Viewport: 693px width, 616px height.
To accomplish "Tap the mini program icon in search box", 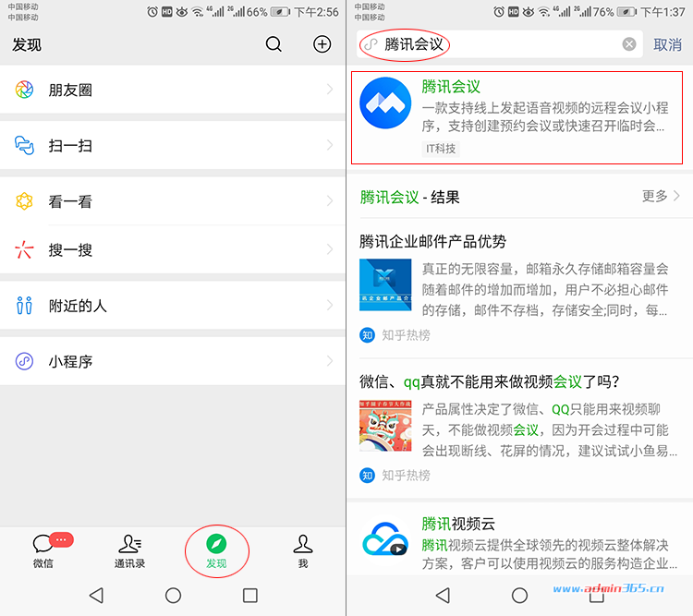I will 371,44.
